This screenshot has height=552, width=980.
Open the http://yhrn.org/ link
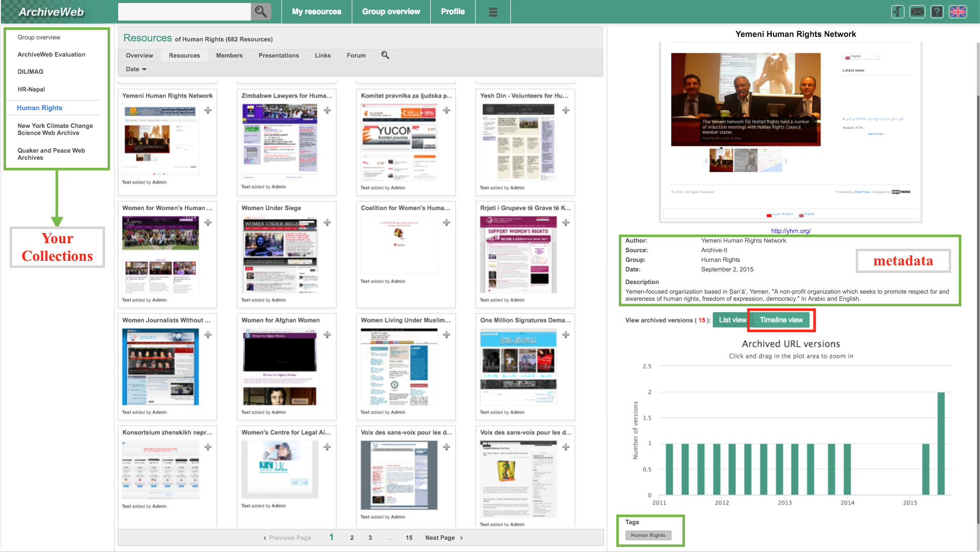[x=791, y=231]
